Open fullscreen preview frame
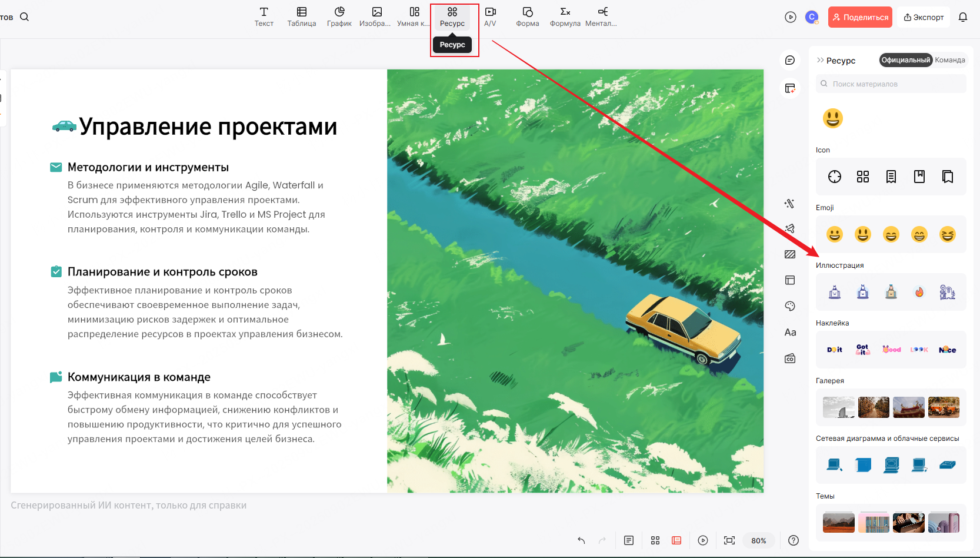Image resolution: width=980 pixels, height=558 pixels. pos(729,540)
